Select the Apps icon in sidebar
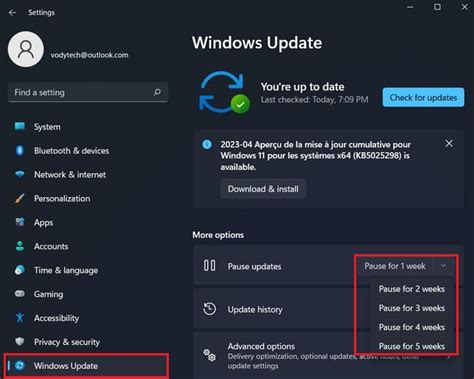 tap(20, 222)
